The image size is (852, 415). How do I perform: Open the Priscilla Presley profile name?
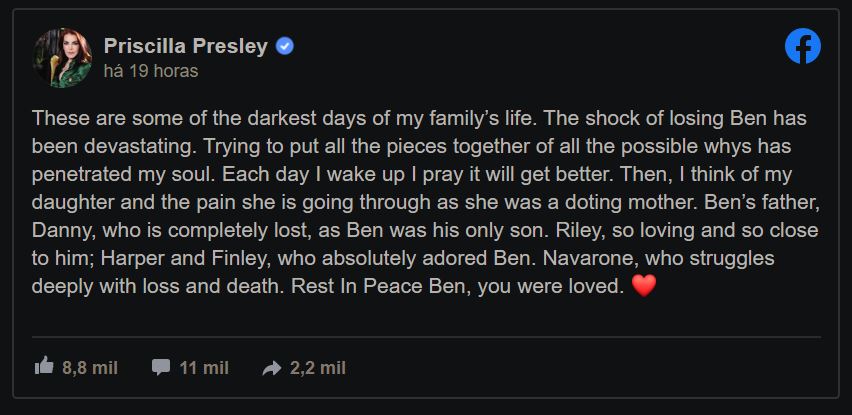tap(187, 47)
